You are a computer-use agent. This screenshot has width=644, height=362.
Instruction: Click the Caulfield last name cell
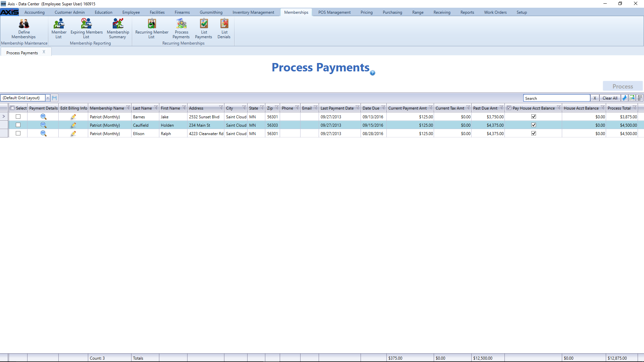pos(145,125)
